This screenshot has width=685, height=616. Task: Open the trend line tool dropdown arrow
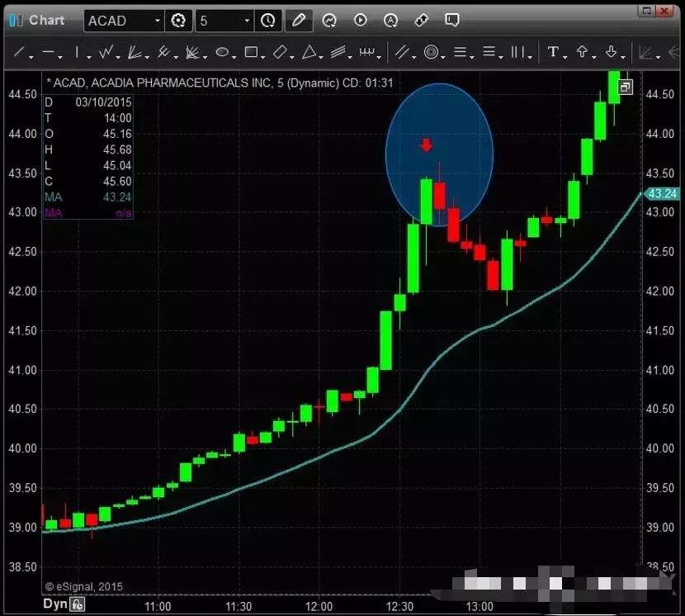tap(31, 57)
